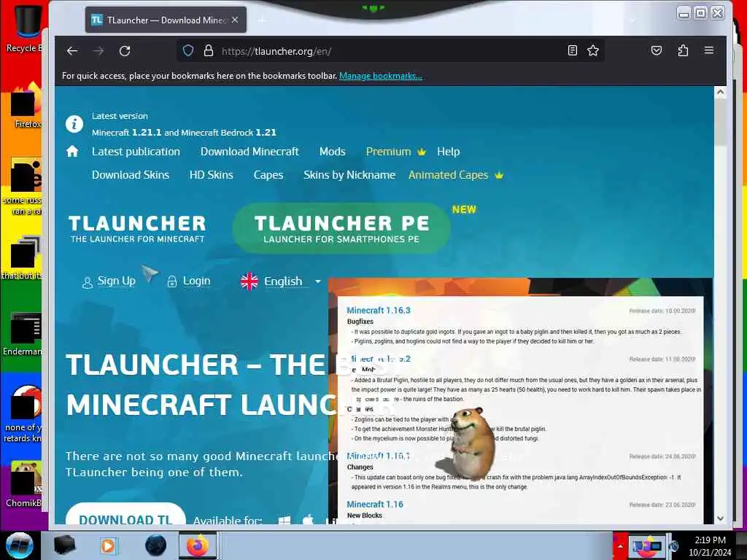Select the Firefox desktop shortcut
The image size is (747, 560).
point(26,106)
